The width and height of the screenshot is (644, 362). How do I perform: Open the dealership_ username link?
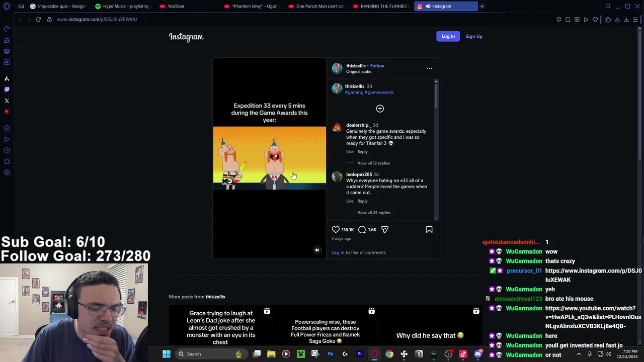[x=358, y=125]
